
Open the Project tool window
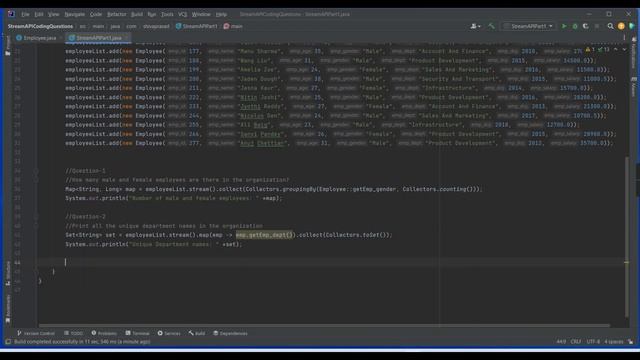pyautogui.click(x=8, y=46)
